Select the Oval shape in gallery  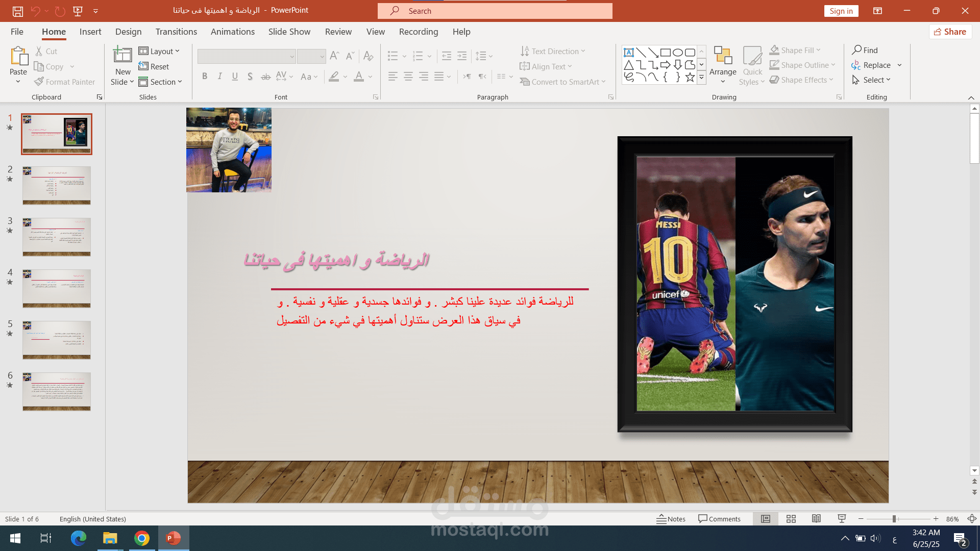click(678, 53)
